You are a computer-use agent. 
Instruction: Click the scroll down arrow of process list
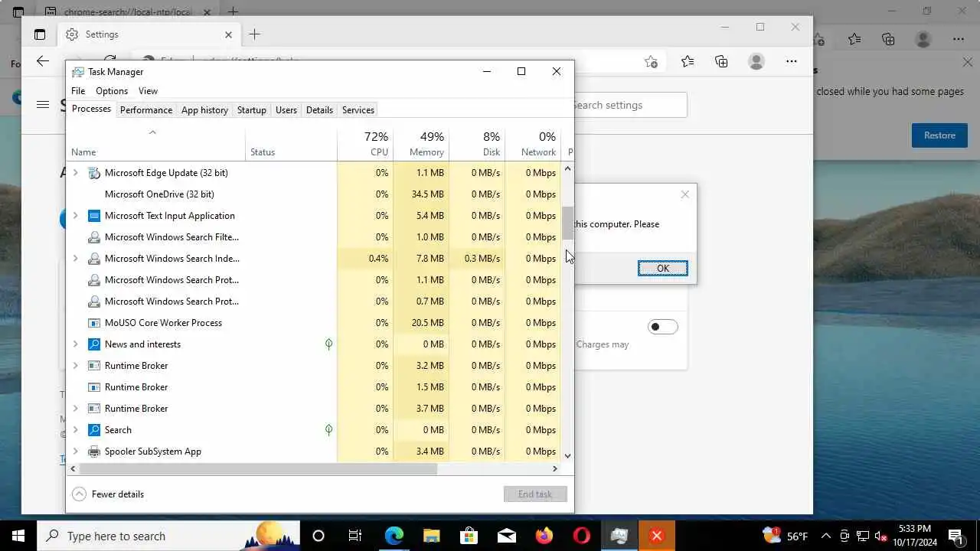tap(567, 455)
